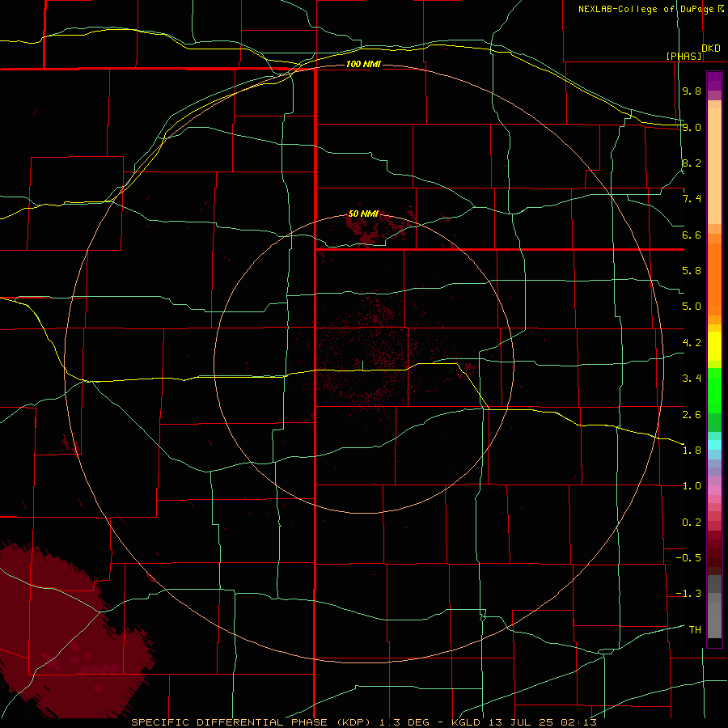
Task: Click the KGLD radar site tick at center
Action: [362, 366]
